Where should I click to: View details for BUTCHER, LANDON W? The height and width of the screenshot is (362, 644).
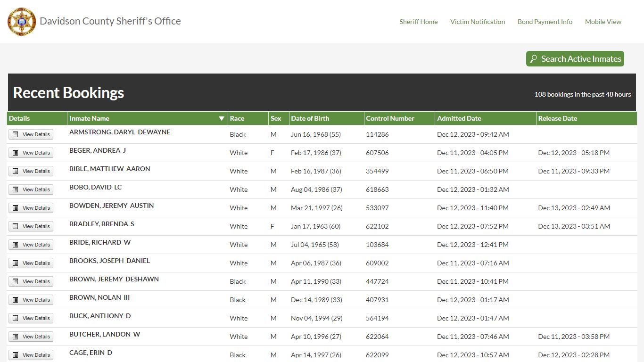(31, 337)
